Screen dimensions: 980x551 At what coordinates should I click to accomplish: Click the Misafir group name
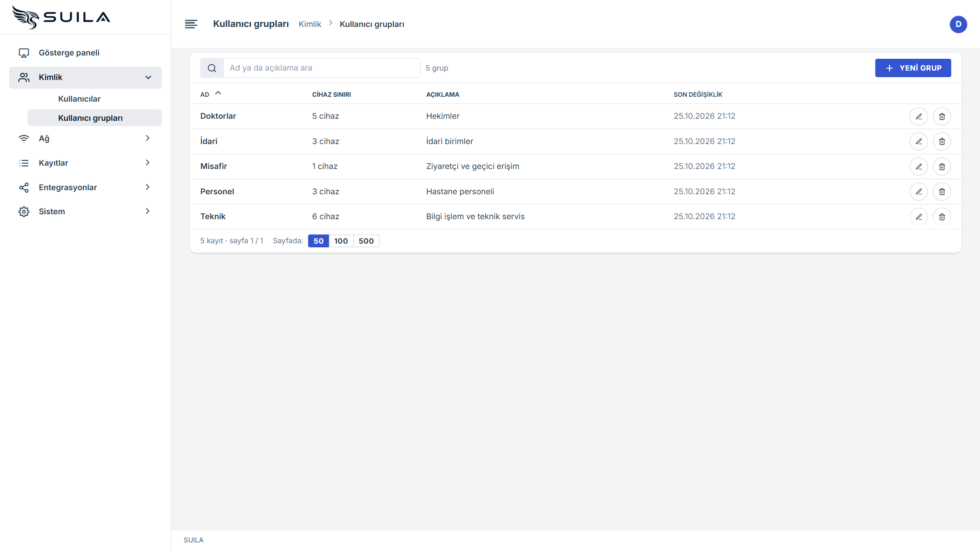tap(214, 166)
